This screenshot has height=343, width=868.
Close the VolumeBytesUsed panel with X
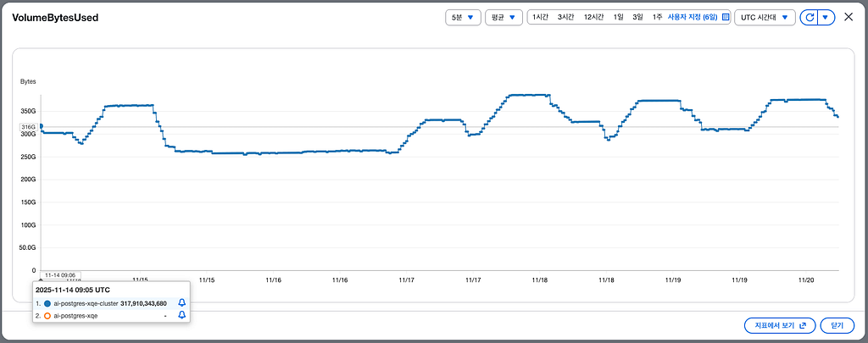point(848,17)
